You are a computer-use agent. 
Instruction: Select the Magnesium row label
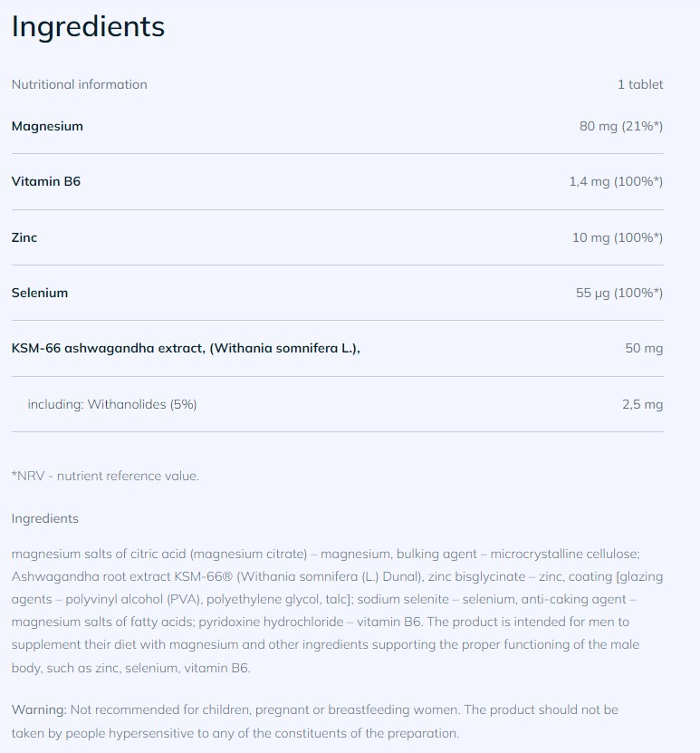(47, 126)
